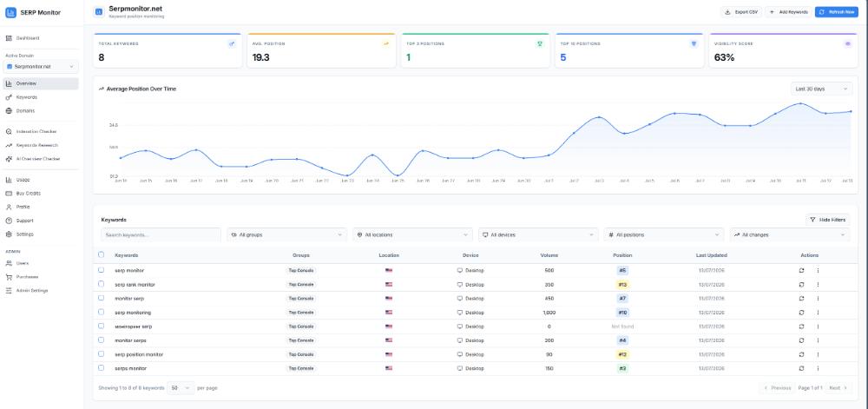Expand the All changes filter

tap(789, 234)
